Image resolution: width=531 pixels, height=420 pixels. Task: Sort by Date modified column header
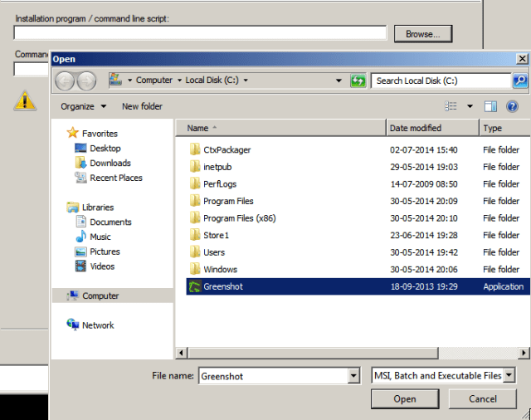point(432,128)
